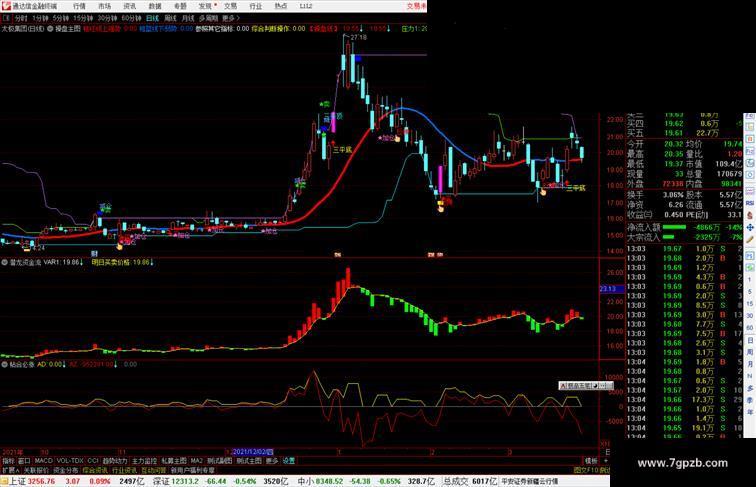
Task: Click the plus button beside 模板
Action: (x=606, y=461)
